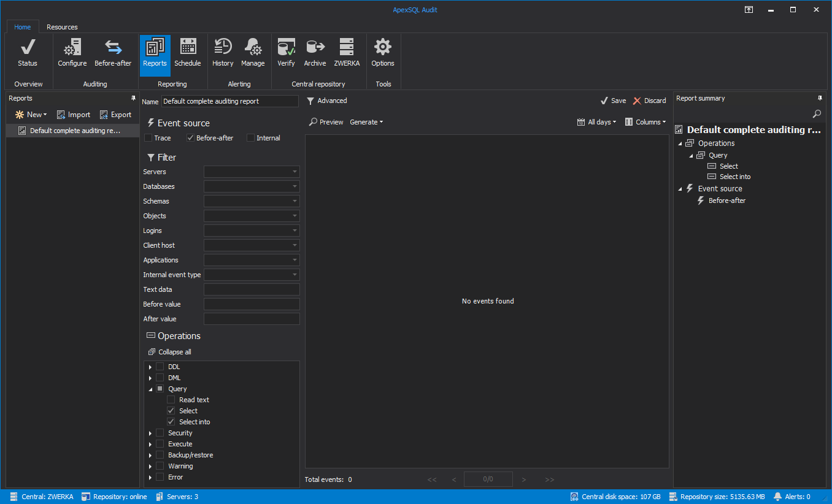Select Default complete auditing report in list
Image resolution: width=832 pixels, height=504 pixels.
(73, 131)
